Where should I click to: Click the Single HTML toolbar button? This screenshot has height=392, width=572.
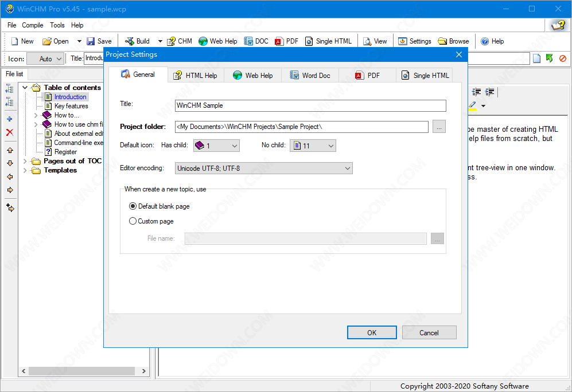(x=328, y=41)
